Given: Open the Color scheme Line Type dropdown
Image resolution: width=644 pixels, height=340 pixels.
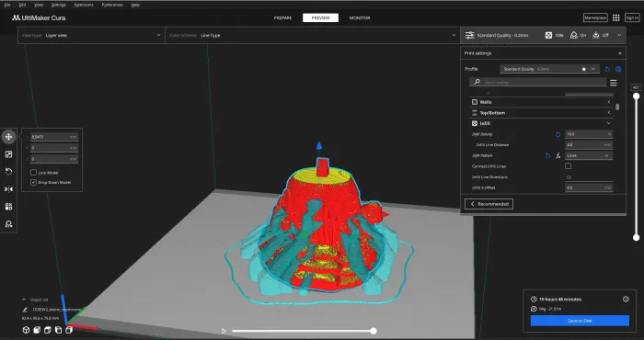Looking at the screenshot, I should tap(313, 35).
